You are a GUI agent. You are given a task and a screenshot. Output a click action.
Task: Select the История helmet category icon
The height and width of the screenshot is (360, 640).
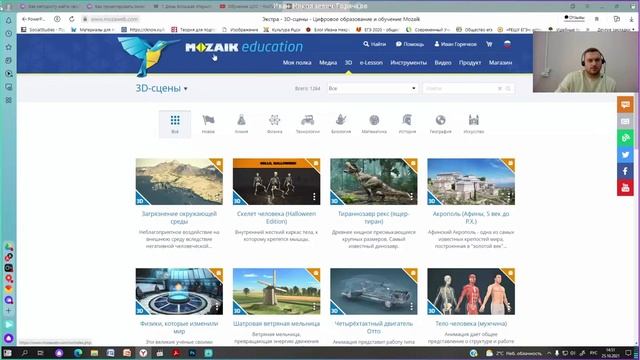point(407,124)
